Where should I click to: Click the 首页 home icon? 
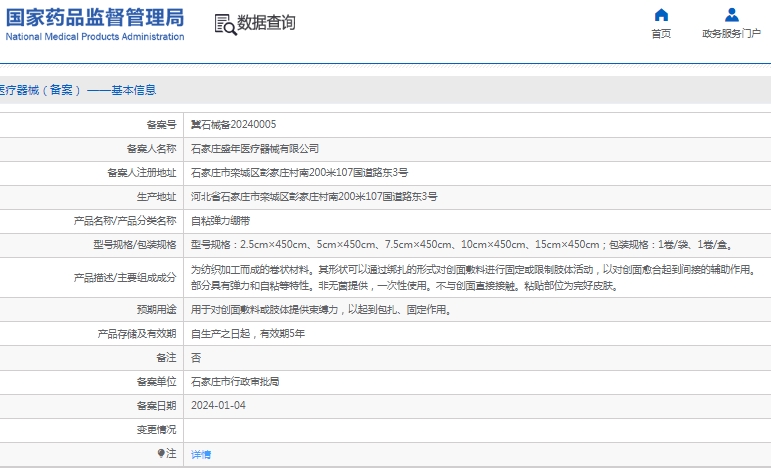(661, 15)
